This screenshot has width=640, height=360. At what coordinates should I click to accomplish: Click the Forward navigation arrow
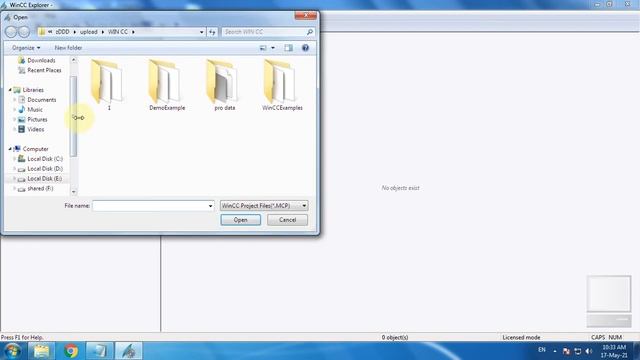point(24,31)
